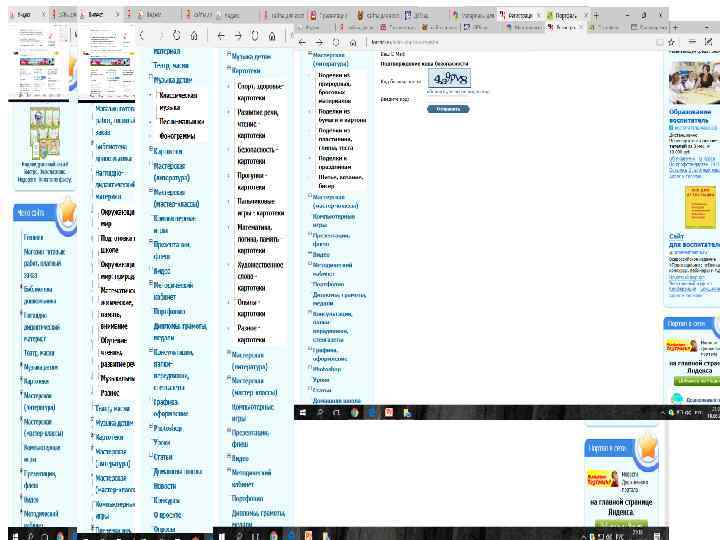The width and height of the screenshot is (720, 540).
Task: Go back in the Классическая музыка window
Action: coord(142,35)
